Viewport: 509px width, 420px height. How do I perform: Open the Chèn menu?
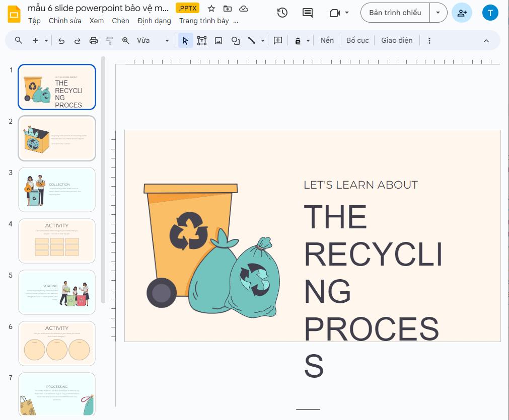point(120,21)
